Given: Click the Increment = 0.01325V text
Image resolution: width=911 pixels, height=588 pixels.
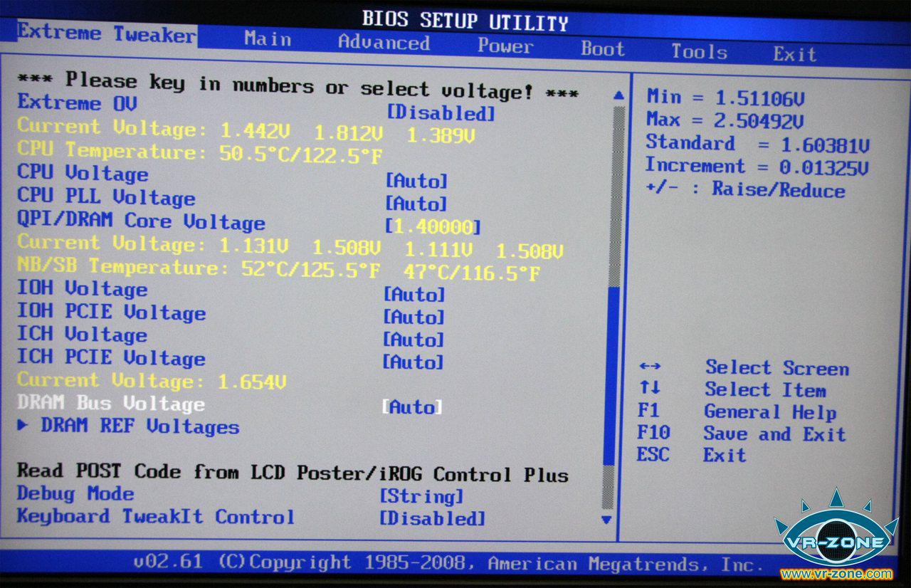Looking at the screenshot, I should click(x=757, y=167).
